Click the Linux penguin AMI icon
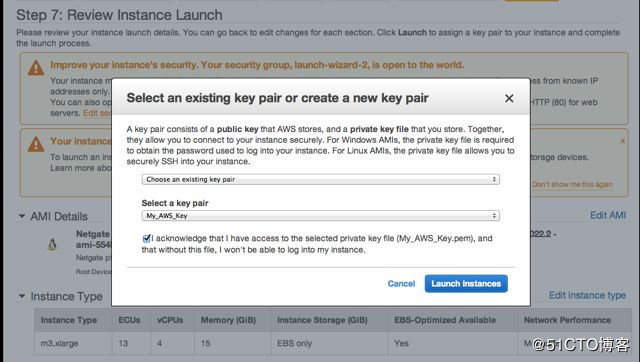 (52, 244)
